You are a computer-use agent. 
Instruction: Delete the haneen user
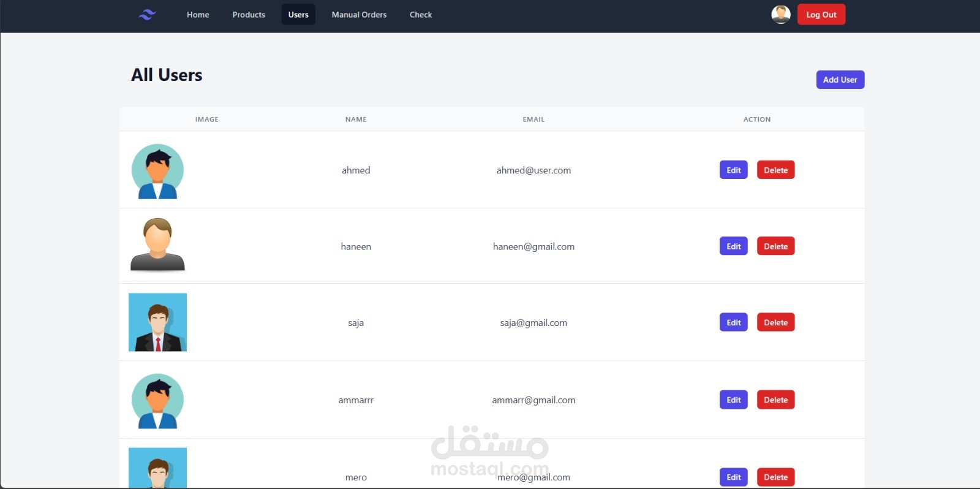[775, 246]
